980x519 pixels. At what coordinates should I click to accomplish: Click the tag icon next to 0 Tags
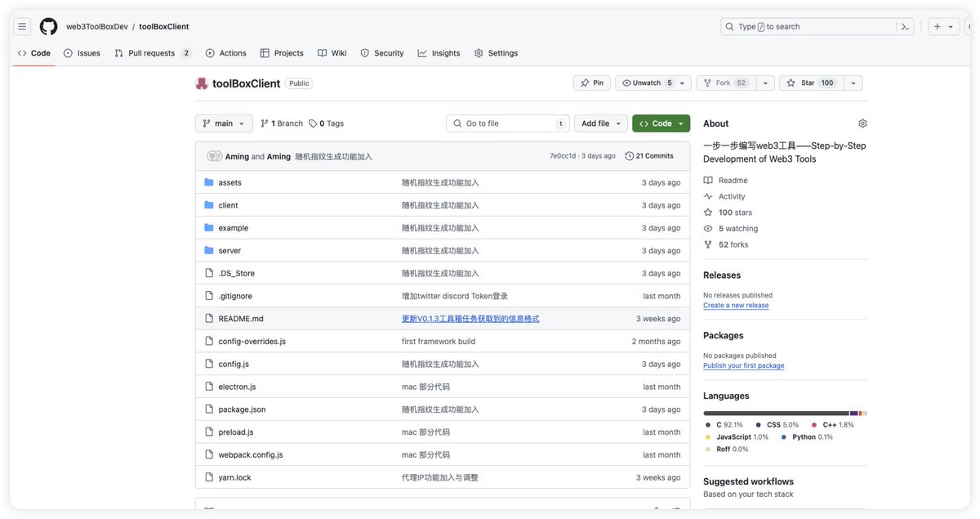pyautogui.click(x=312, y=123)
